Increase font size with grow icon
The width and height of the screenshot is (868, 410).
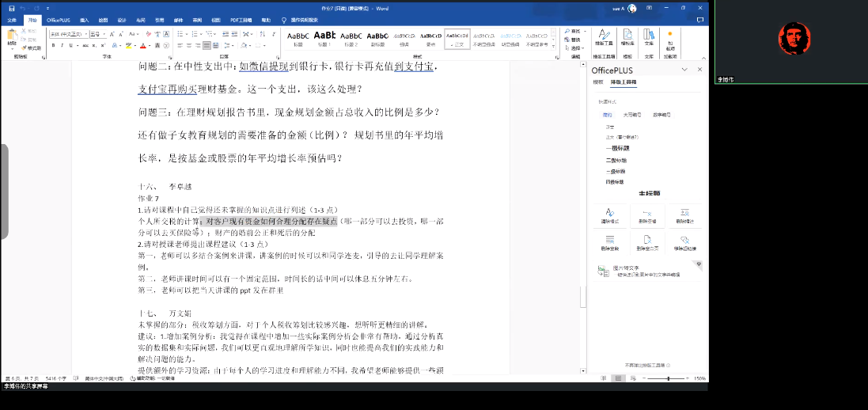[x=112, y=34]
